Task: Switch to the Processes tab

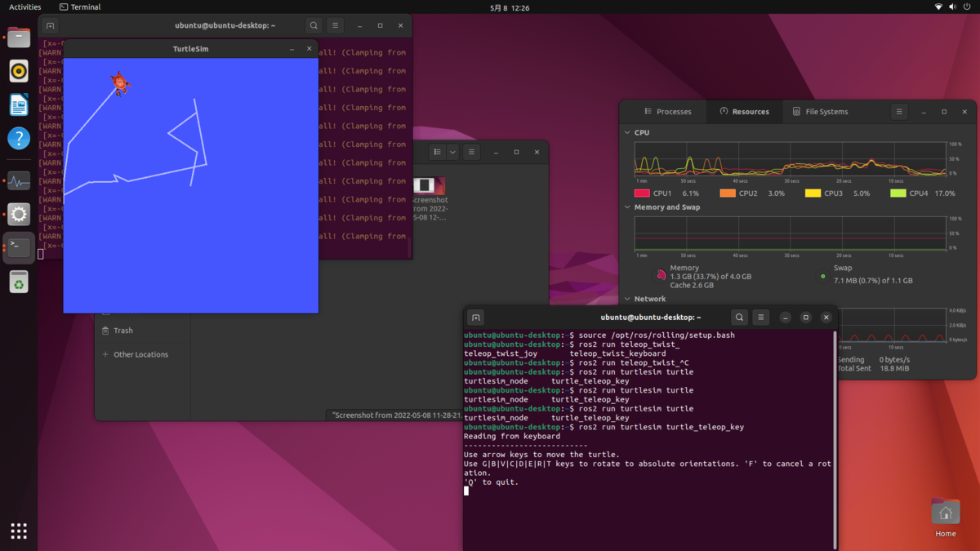Action: pos(667,112)
